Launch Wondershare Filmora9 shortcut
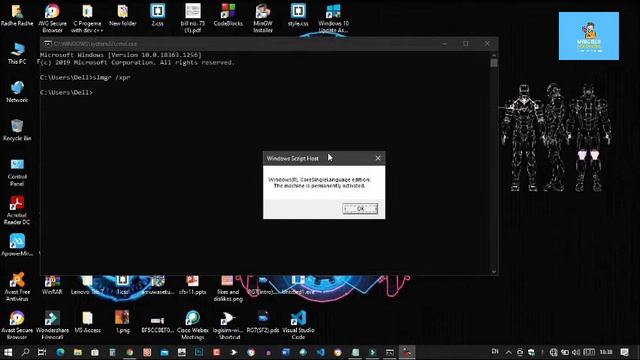Screen dimensions: 640x360 [52, 325]
